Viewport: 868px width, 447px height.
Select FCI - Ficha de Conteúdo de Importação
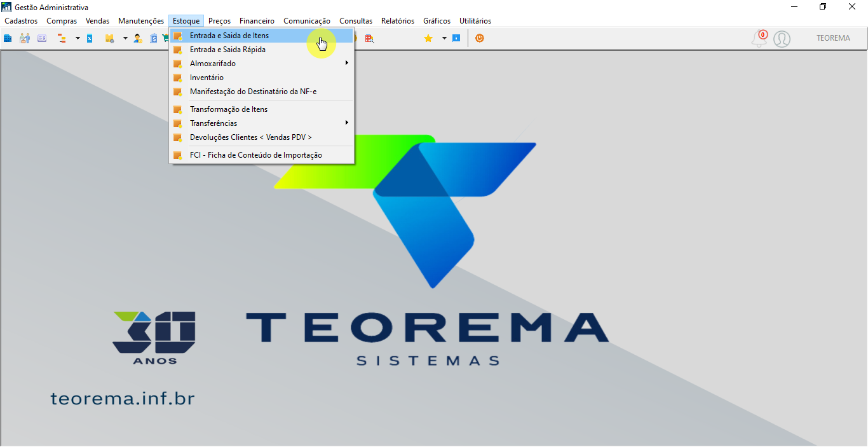(x=261, y=155)
